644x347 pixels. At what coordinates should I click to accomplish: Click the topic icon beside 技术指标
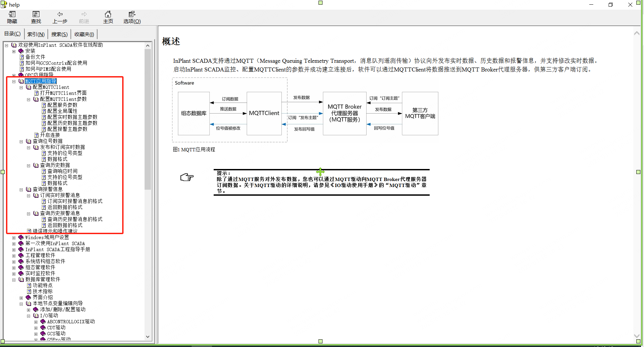(x=29, y=292)
